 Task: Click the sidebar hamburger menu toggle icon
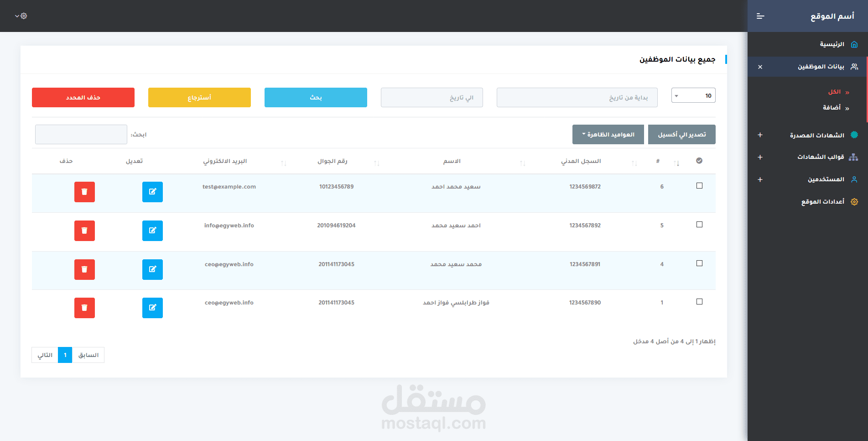click(x=760, y=16)
